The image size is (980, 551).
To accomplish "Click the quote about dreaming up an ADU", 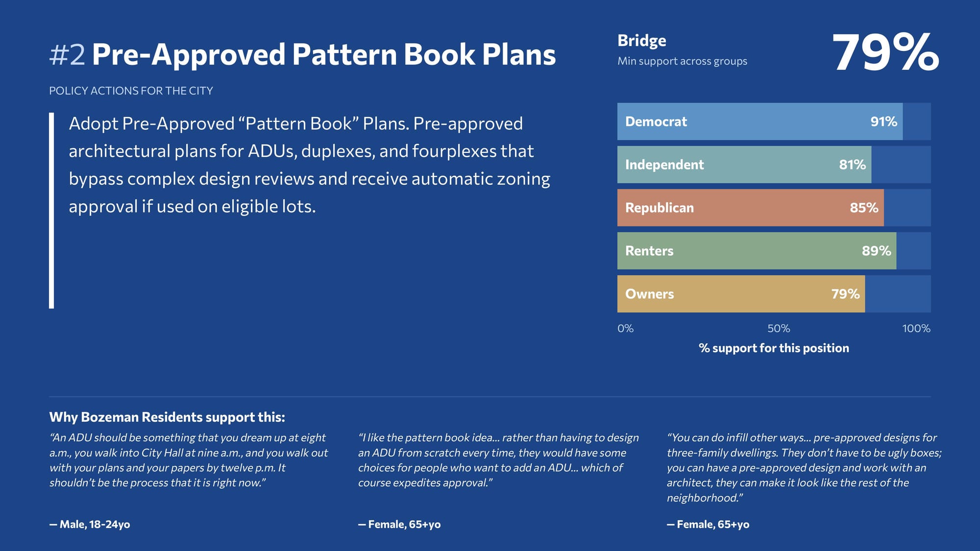I will tap(189, 460).
